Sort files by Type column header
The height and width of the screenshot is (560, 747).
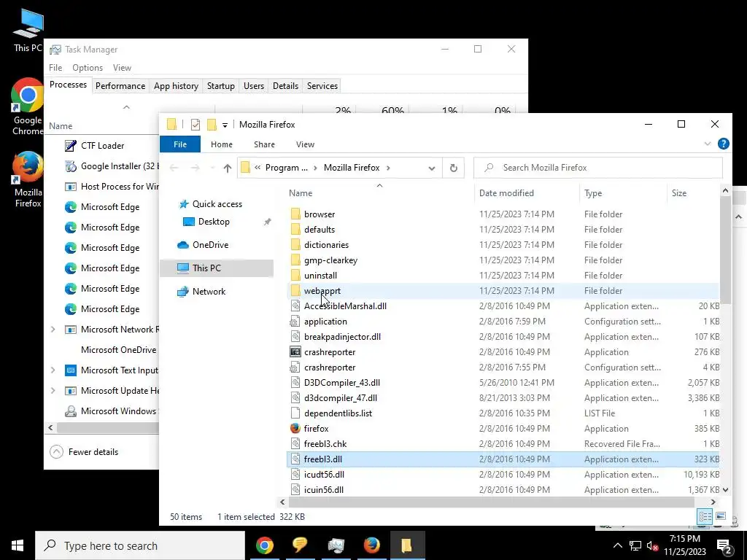[x=623, y=192]
